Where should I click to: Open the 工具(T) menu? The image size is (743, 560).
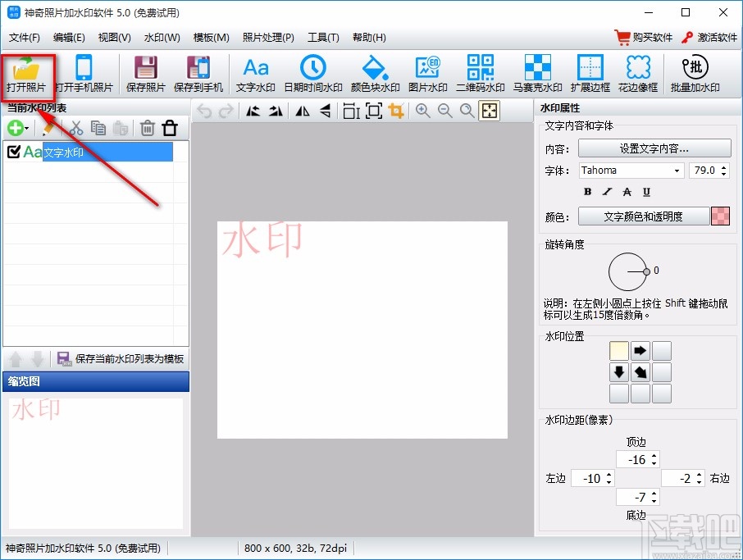coord(323,38)
